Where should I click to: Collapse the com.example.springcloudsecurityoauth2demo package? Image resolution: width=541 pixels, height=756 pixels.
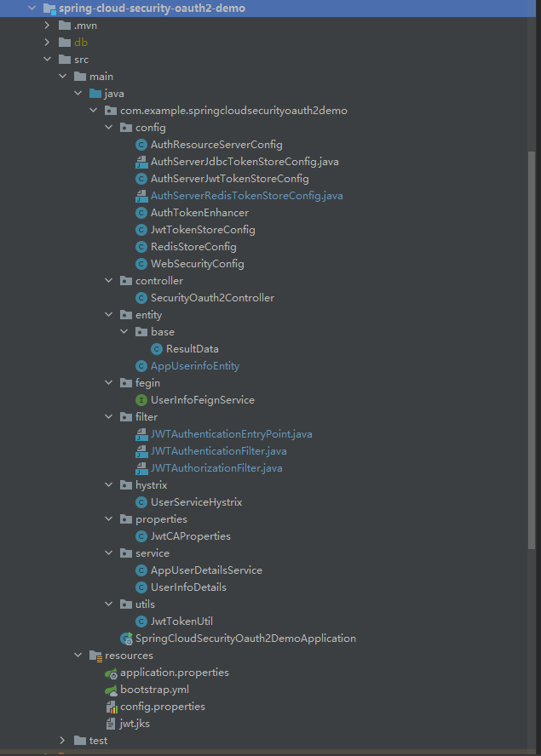(94, 111)
